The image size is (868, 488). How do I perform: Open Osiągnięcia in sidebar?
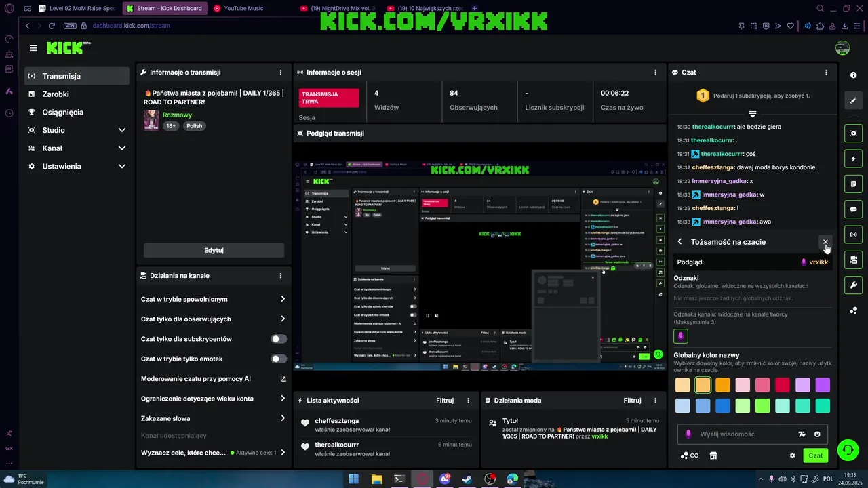pos(77,112)
